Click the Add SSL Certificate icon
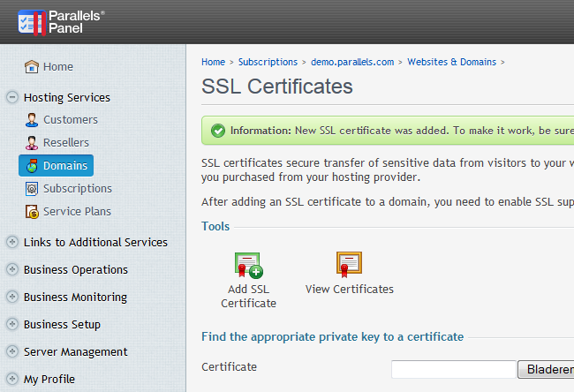This screenshot has height=392, width=574. coord(248,265)
